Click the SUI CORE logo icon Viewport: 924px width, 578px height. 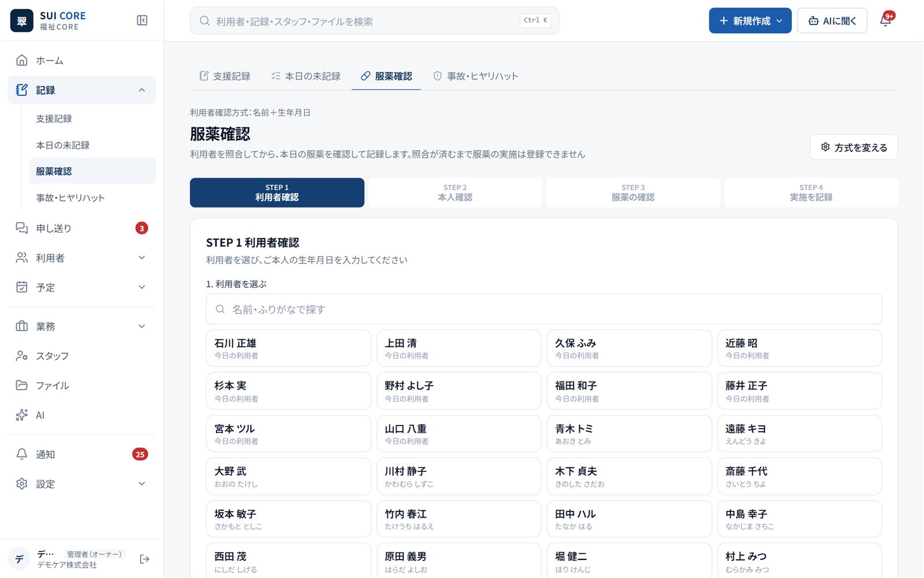pyautogui.click(x=22, y=21)
